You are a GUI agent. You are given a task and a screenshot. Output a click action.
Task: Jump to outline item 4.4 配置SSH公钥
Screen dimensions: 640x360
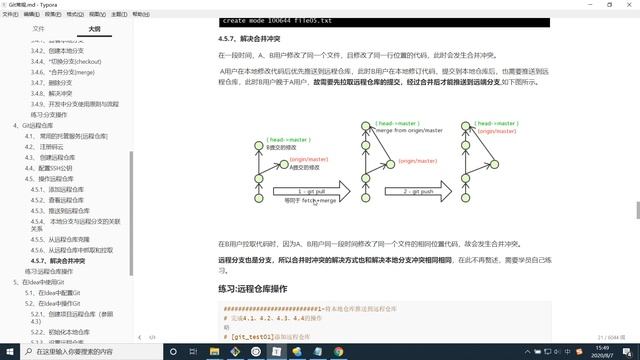tap(48, 168)
